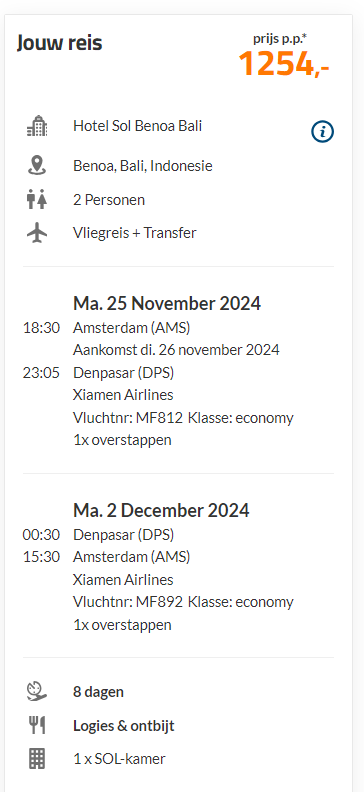
Task: Click the location pin icon
Action: (x=37, y=165)
